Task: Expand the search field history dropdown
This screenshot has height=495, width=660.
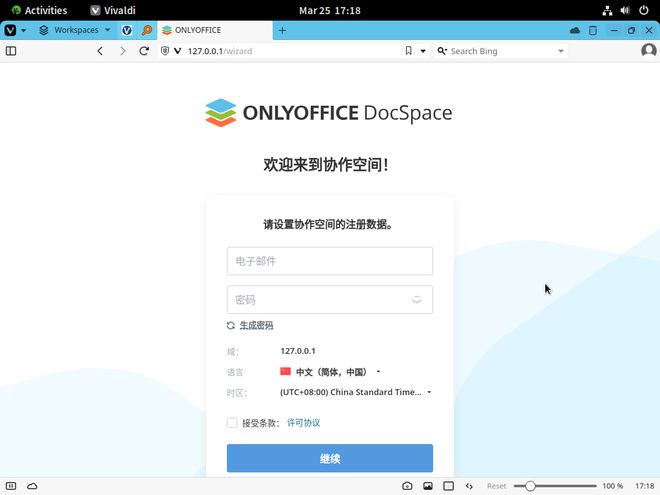Action: [561, 51]
